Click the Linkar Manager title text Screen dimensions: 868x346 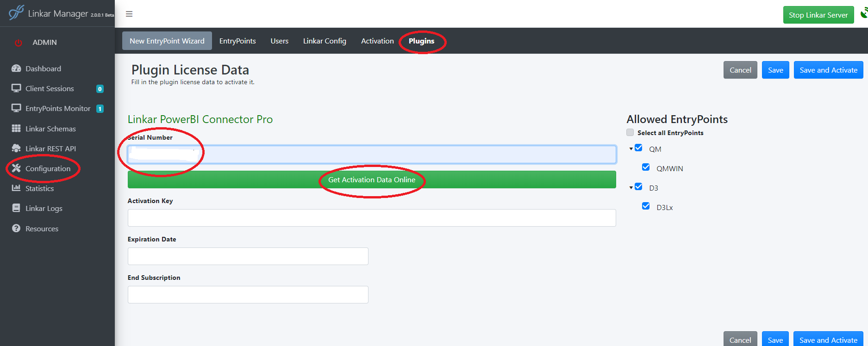(x=58, y=13)
